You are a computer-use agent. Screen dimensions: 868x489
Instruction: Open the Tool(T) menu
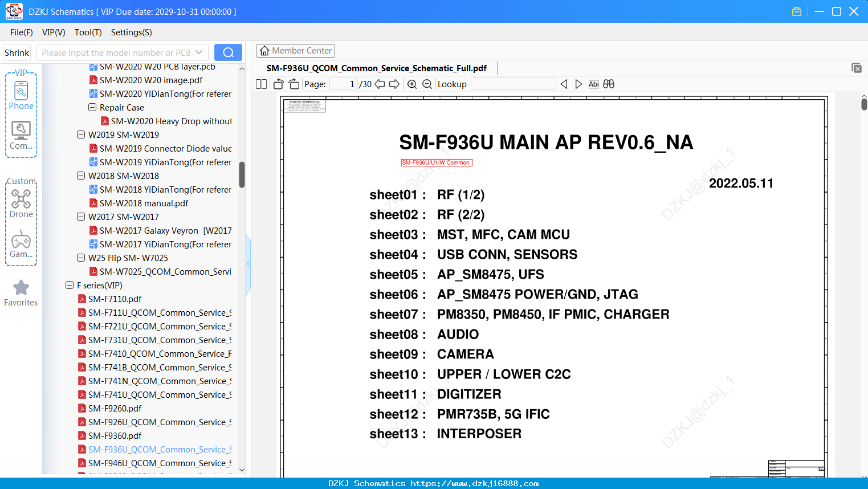point(88,32)
